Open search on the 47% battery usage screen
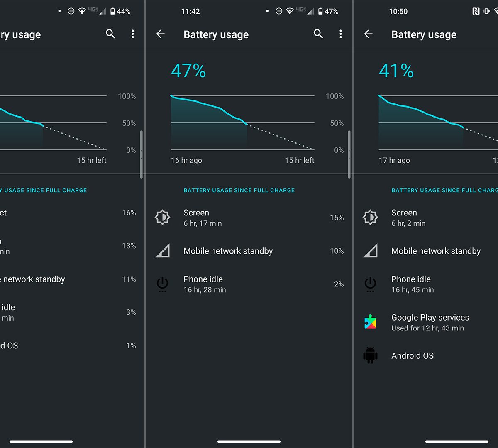 pos(318,34)
